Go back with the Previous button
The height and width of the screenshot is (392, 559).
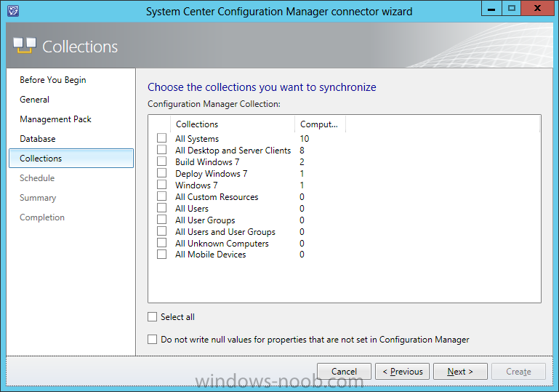(402, 372)
